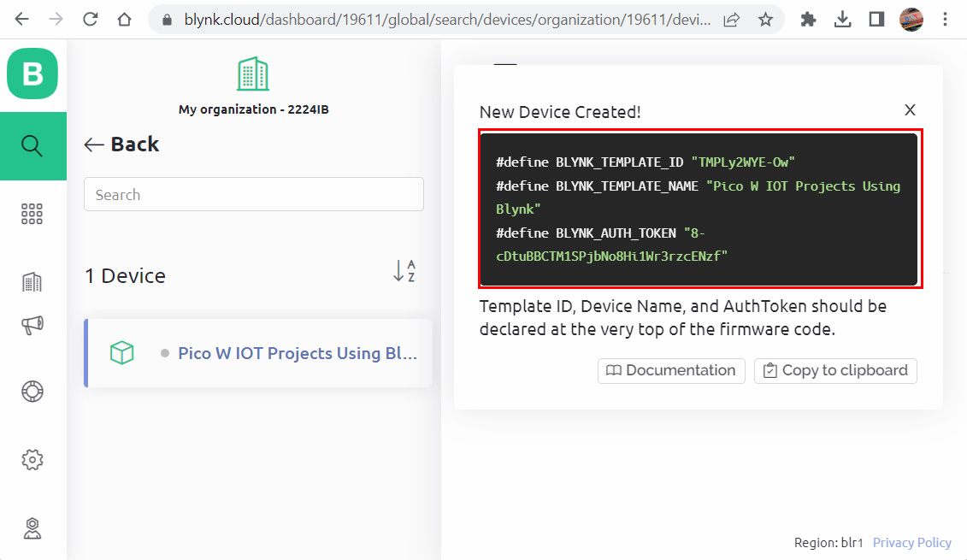Click the 'Region: blr1' footer text
The height and width of the screenshot is (560, 967).
pyautogui.click(x=828, y=543)
